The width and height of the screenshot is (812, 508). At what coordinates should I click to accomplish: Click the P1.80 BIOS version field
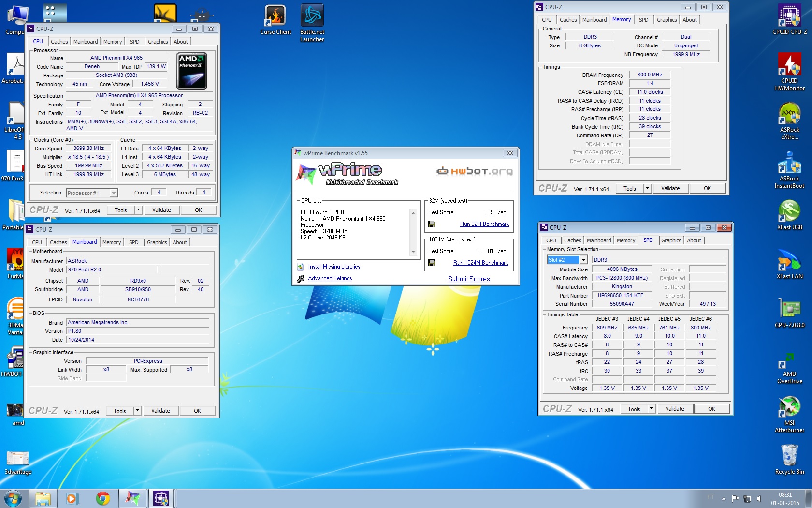coord(137,331)
